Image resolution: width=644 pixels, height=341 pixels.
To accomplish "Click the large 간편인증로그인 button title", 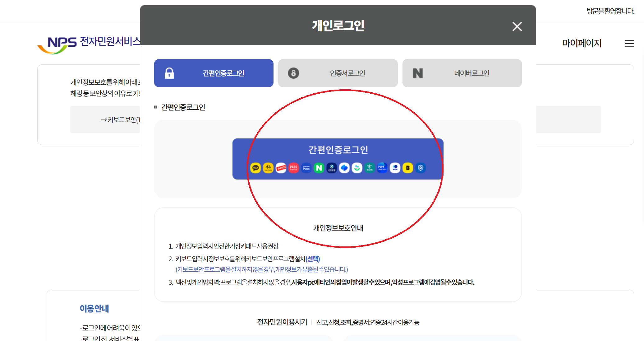I will pos(338,150).
